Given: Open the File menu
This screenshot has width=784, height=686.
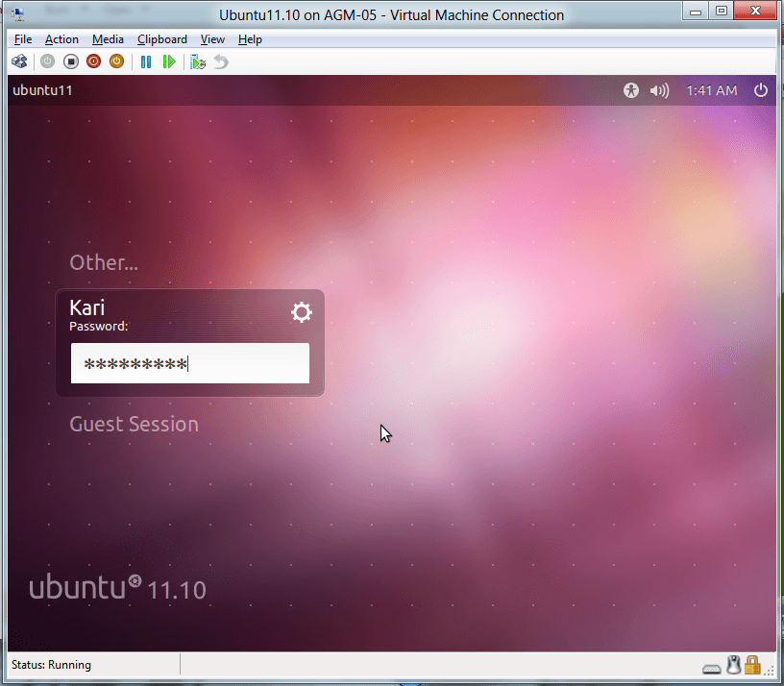Looking at the screenshot, I should click(x=23, y=39).
